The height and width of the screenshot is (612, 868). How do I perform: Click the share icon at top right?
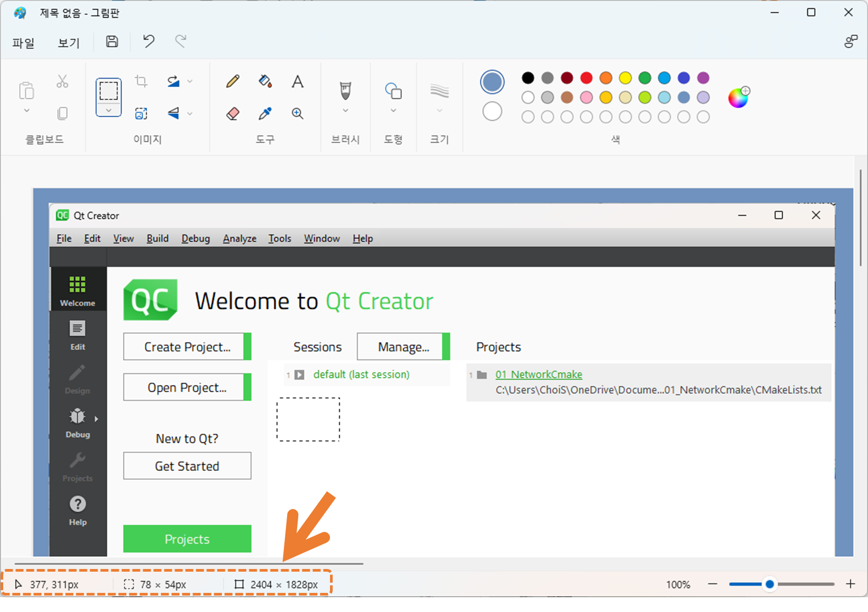point(850,41)
